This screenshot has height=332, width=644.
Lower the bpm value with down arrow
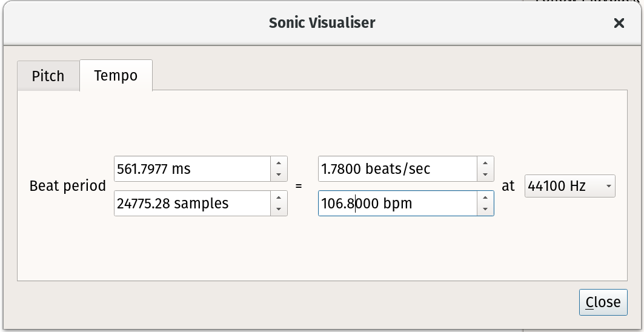pyautogui.click(x=485, y=210)
